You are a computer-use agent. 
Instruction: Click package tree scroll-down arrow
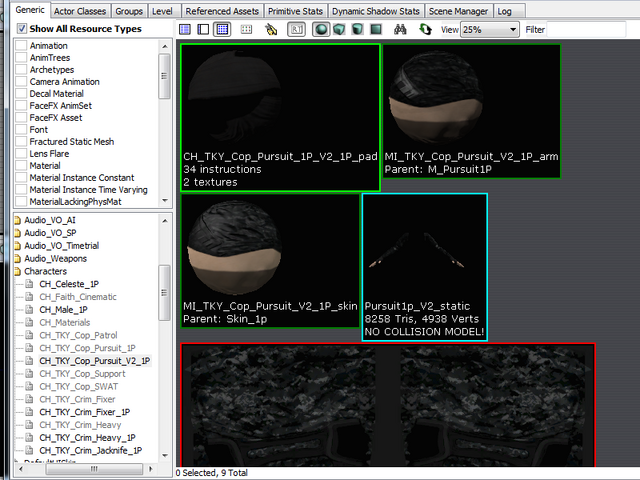point(165,455)
